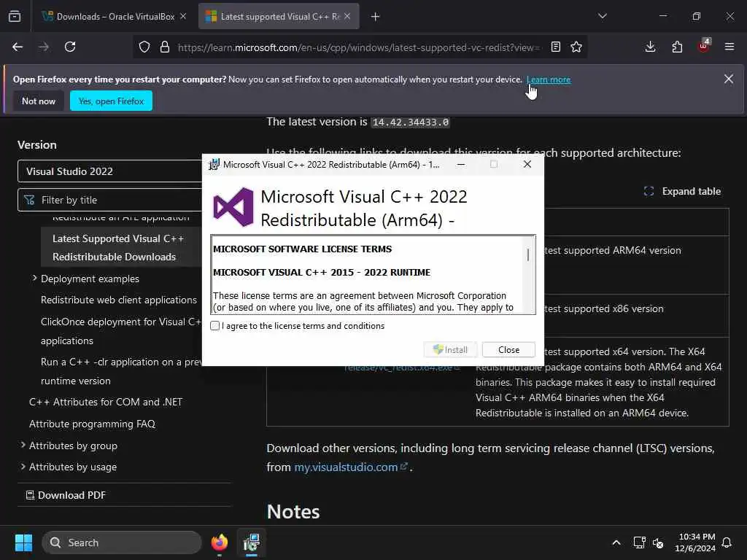Click the Download PDF button

point(66,495)
